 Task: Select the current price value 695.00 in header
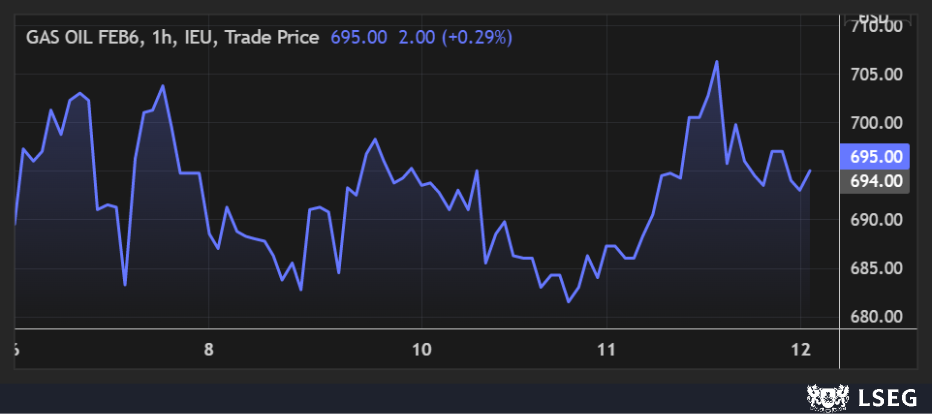pos(359,37)
